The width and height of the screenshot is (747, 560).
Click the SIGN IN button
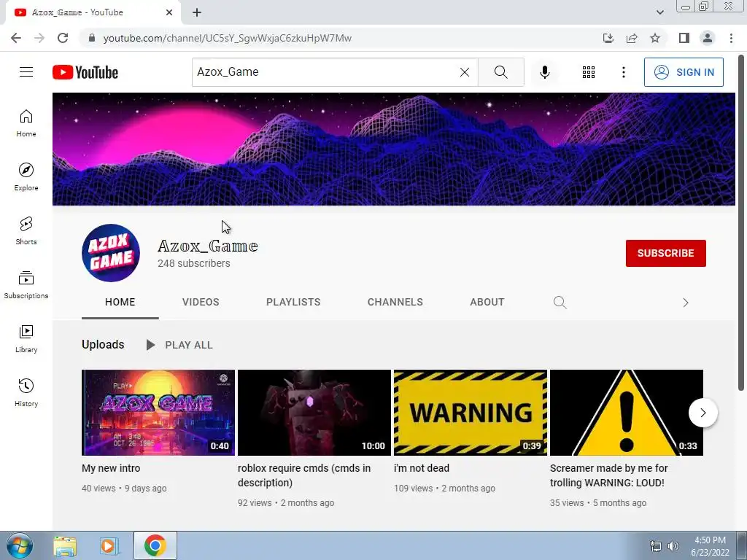coord(684,72)
